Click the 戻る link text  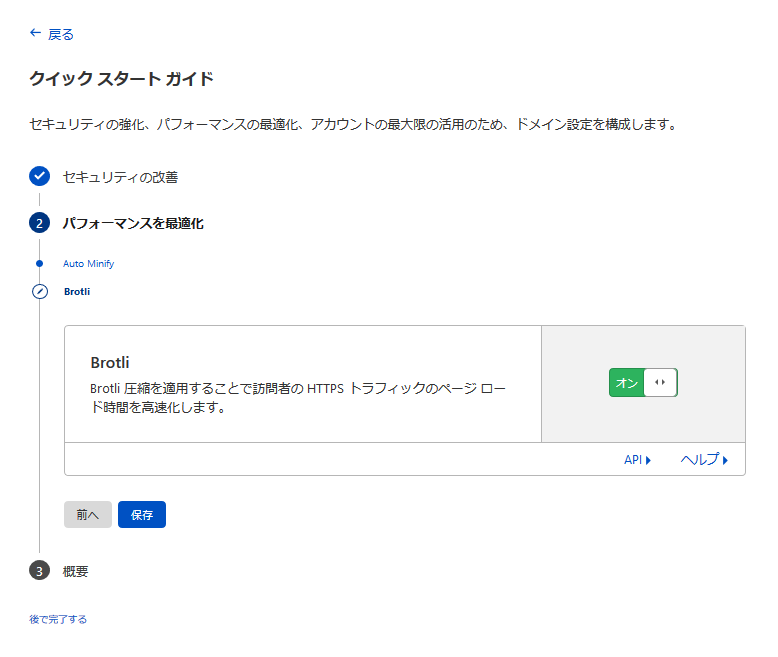tap(61, 34)
